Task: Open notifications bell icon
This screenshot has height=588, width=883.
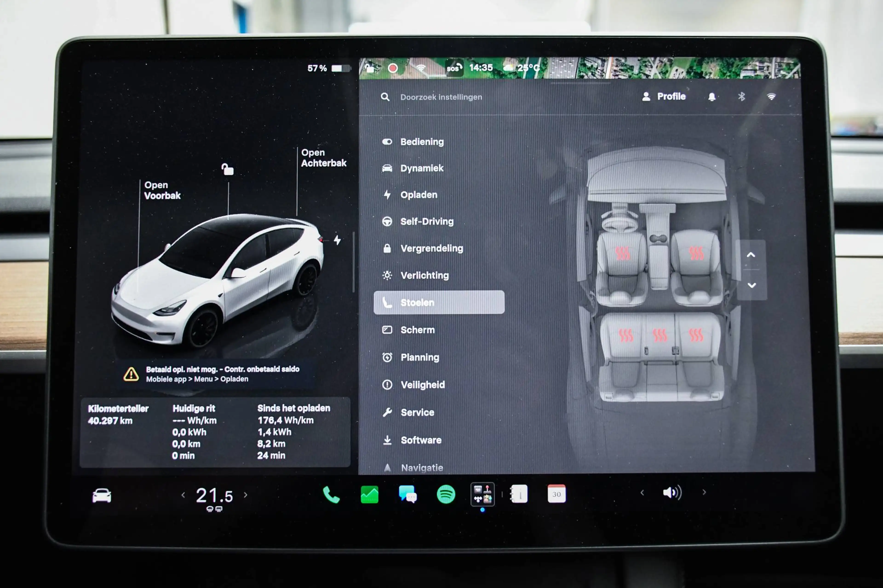Action: tap(711, 97)
